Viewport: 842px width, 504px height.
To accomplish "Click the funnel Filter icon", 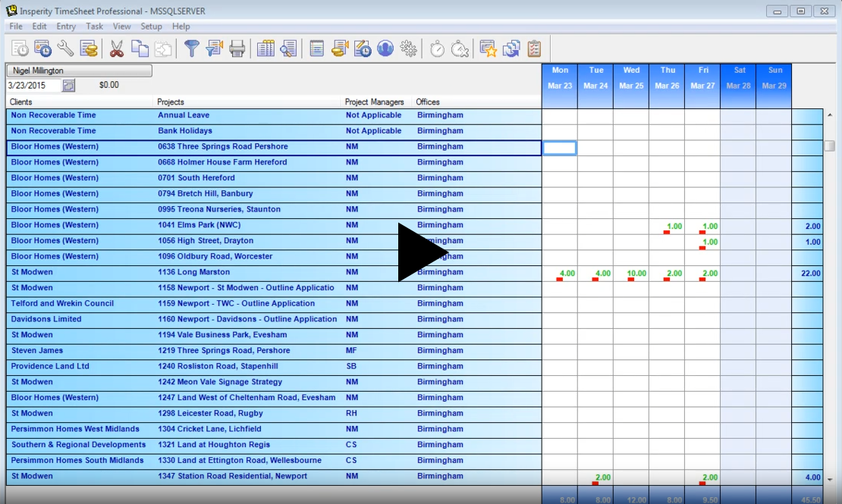I will (x=191, y=49).
